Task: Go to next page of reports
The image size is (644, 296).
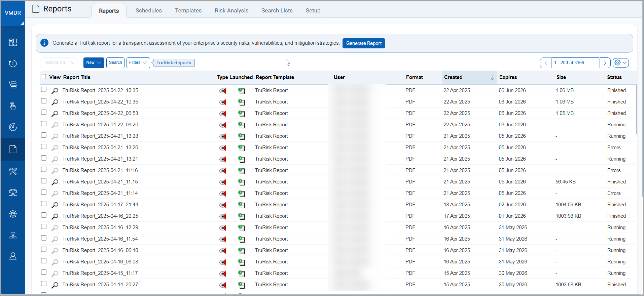Action: pos(605,63)
